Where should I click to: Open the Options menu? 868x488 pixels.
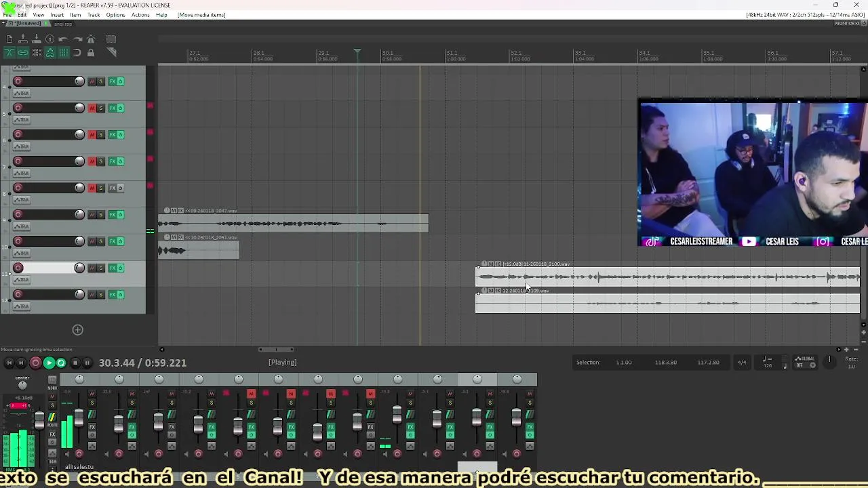115,15
